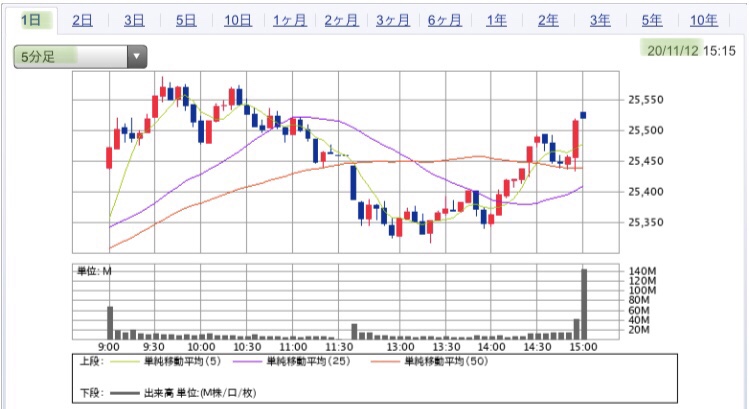Click the orange line swatch for 単純移動平均(50)
Screen dimensions: 749x409
point(385,362)
